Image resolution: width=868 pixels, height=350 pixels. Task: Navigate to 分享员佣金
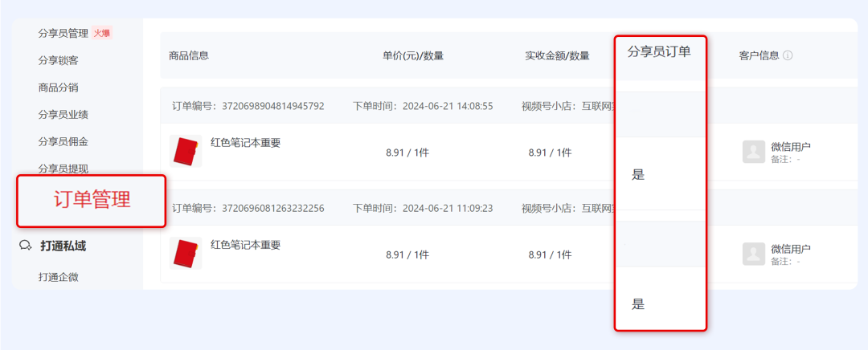point(63,141)
